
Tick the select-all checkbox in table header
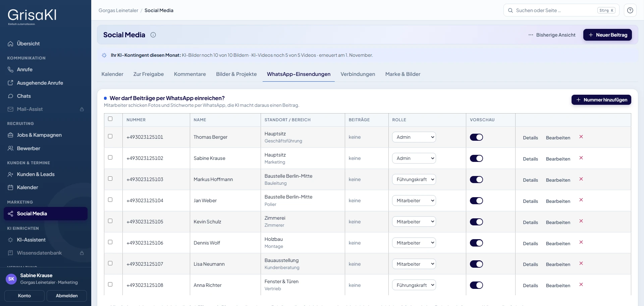coord(110,119)
